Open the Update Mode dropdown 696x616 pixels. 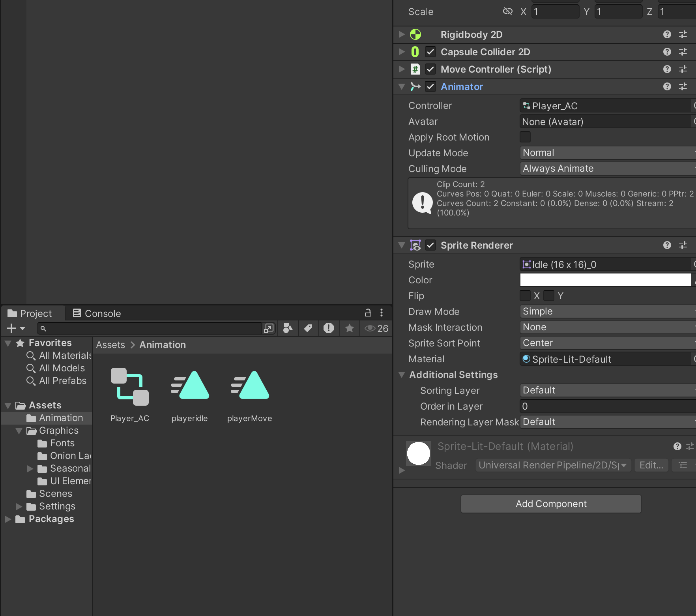[608, 153]
